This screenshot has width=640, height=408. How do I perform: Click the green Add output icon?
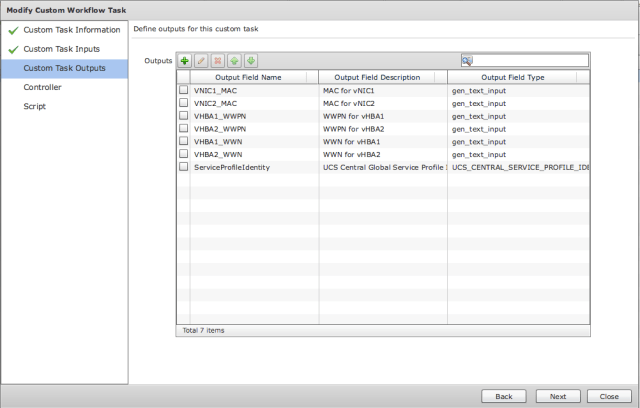(185, 61)
